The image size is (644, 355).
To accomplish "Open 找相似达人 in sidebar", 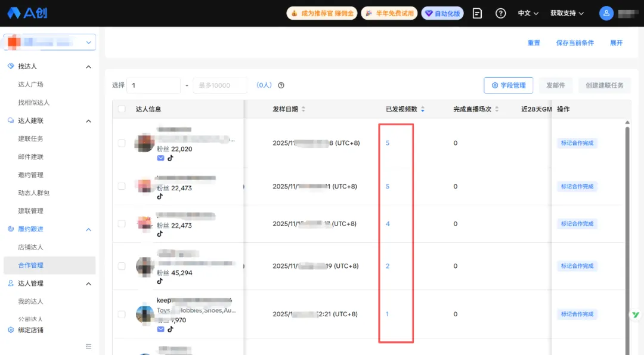I will click(x=33, y=102).
